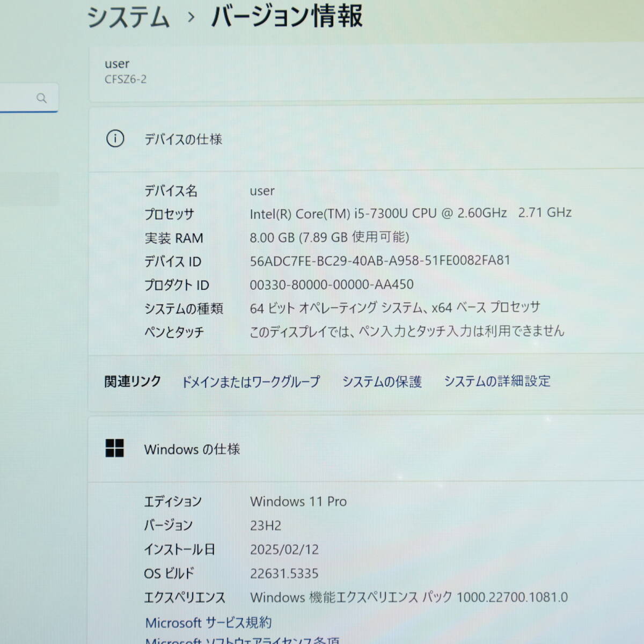This screenshot has height=644, width=644.
Task: Click the エクスペリエンス label
Action: coord(185,597)
